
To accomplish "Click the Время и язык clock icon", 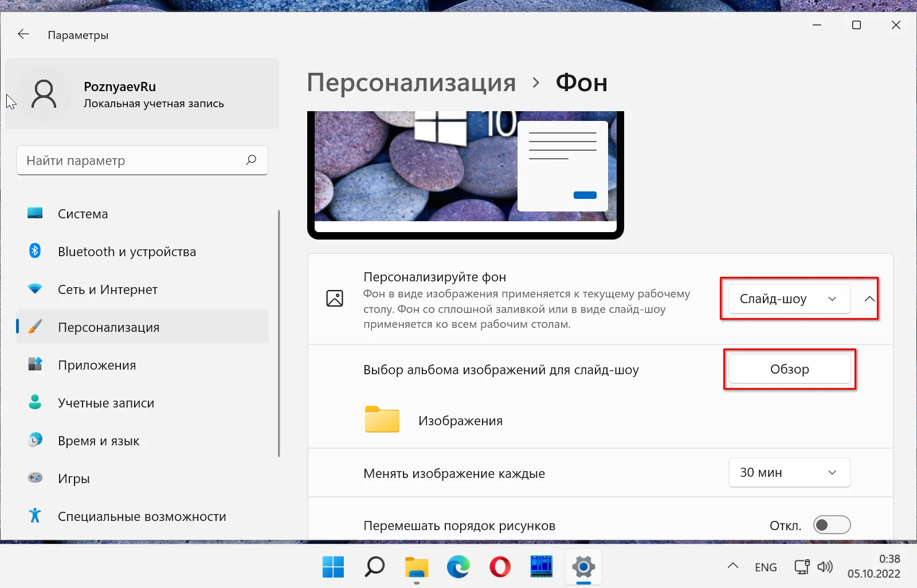I will point(35,440).
